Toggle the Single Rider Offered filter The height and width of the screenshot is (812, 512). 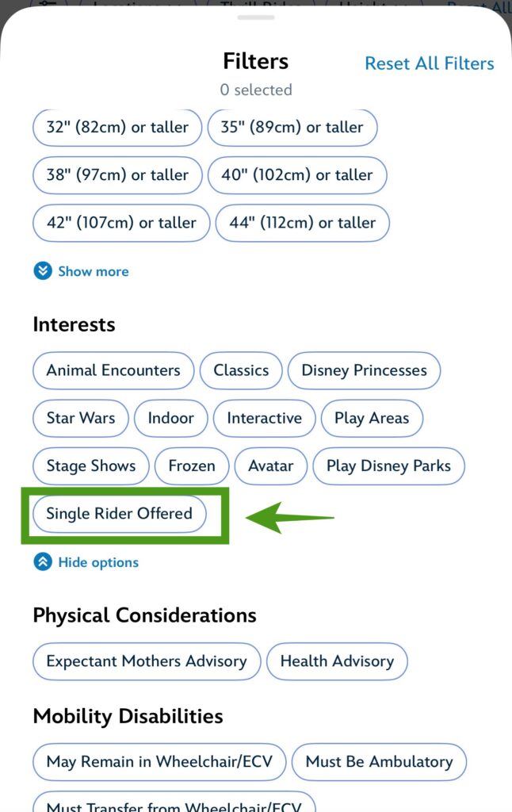click(119, 514)
